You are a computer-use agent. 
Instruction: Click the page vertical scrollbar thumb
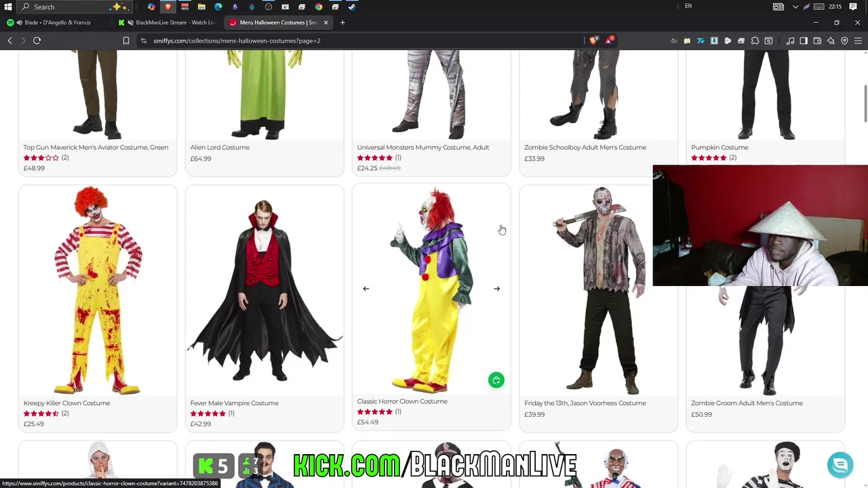pos(865,104)
